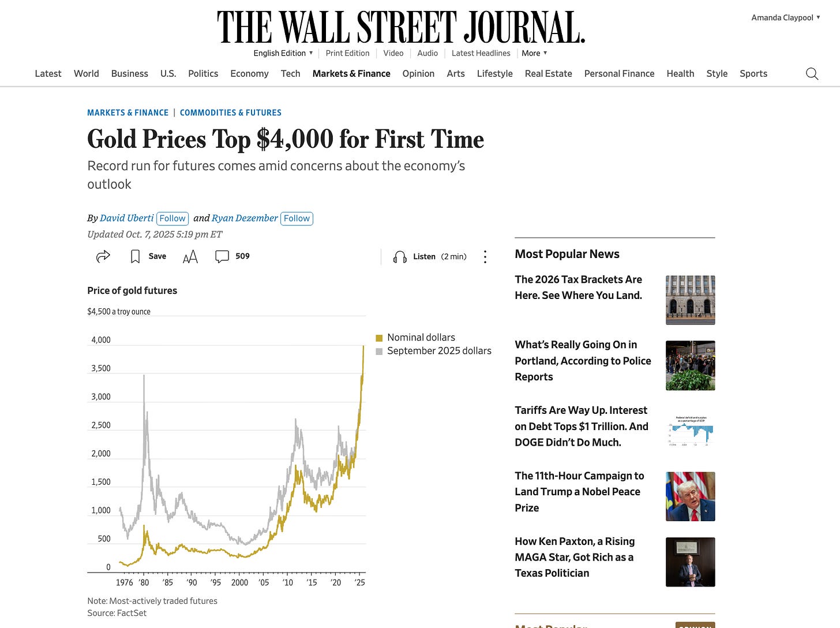This screenshot has height=628, width=840.
Task: Open the three-dot options menu next to Listen
Action: pyautogui.click(x=485, y=256)
